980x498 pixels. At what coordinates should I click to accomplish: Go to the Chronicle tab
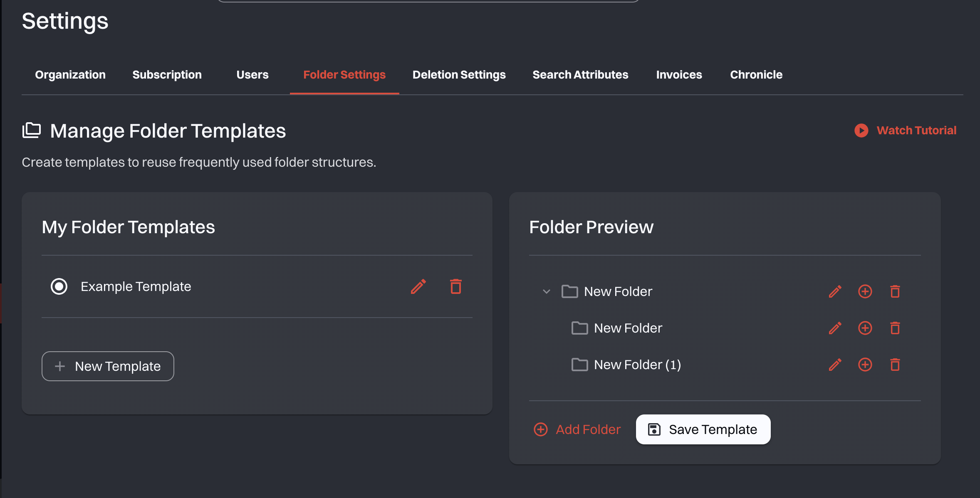(x=756, y=75)
